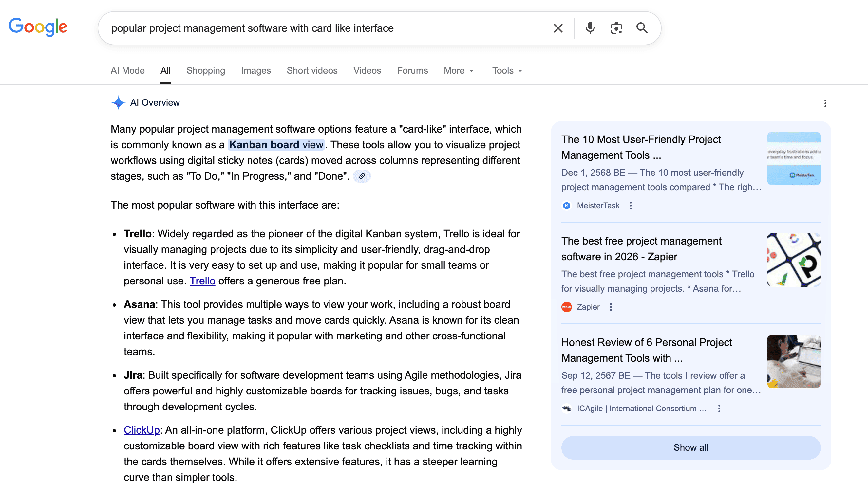Viewport: 868px width, 491px height.
Task: Click the Google logo
Action: (x=38, y=27)
